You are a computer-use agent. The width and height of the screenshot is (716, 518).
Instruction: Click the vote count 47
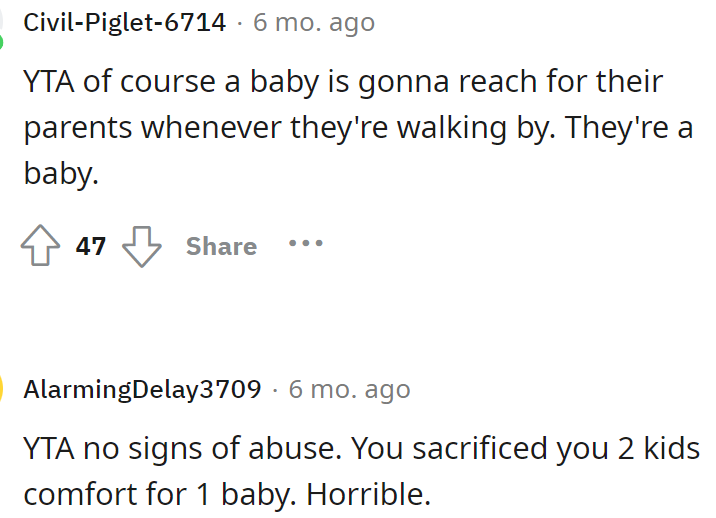click(x=91, y=246)
